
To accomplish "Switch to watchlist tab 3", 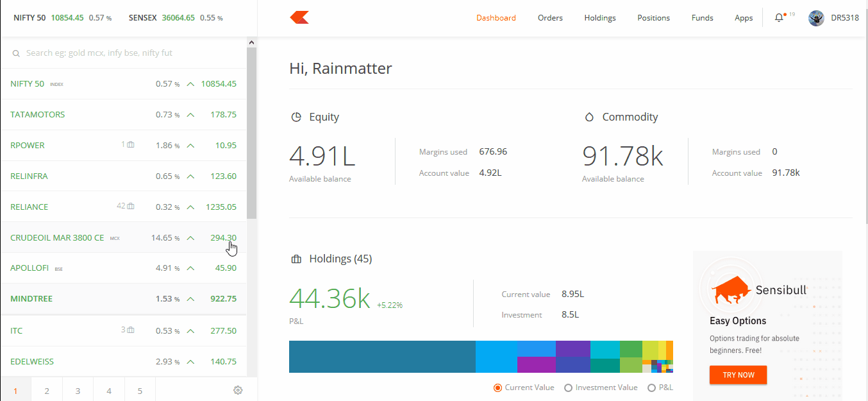I will (78, 389).
